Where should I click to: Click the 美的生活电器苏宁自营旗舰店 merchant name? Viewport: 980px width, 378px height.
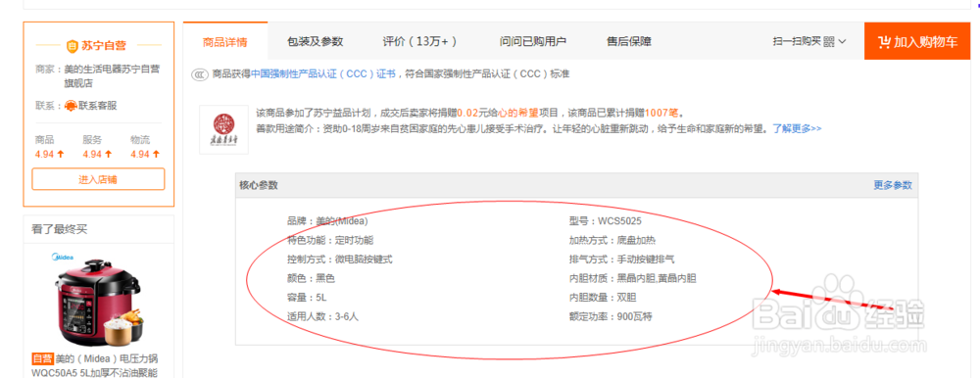(112, 76)
